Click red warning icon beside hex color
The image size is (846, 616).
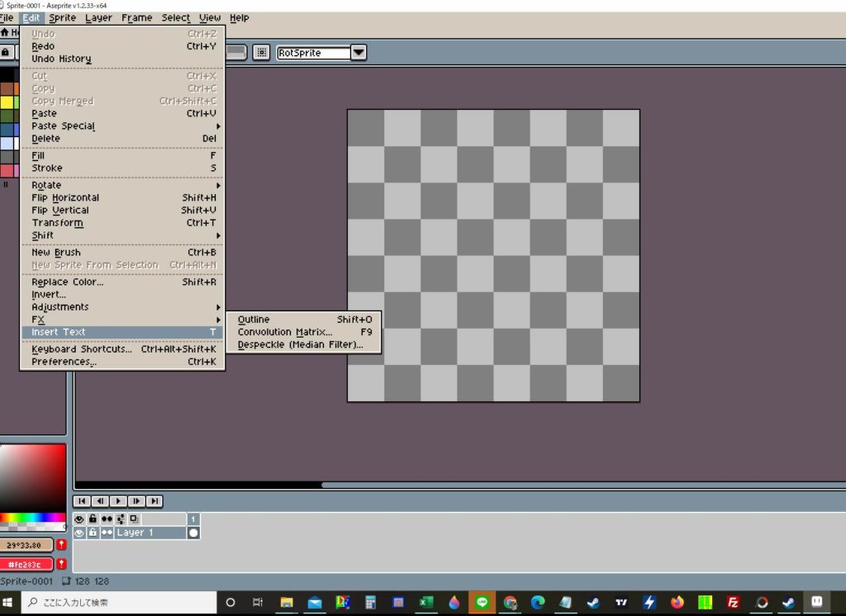tap(61, 564)
